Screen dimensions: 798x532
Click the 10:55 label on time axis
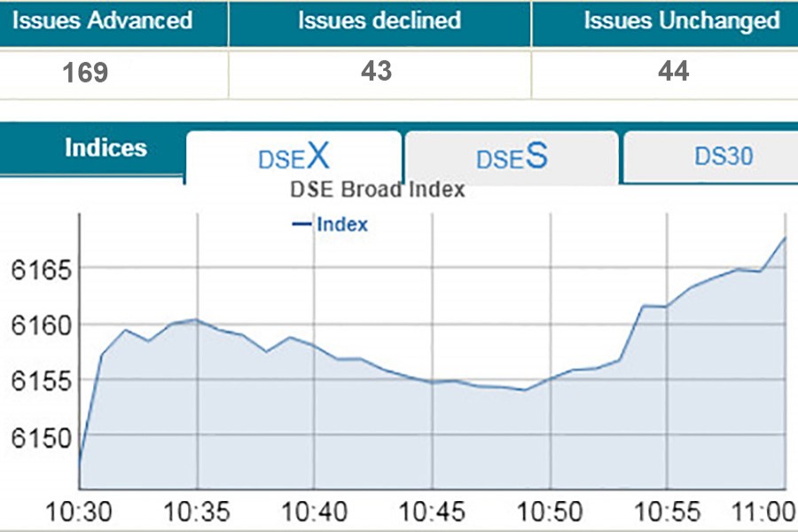pos(669,512)
